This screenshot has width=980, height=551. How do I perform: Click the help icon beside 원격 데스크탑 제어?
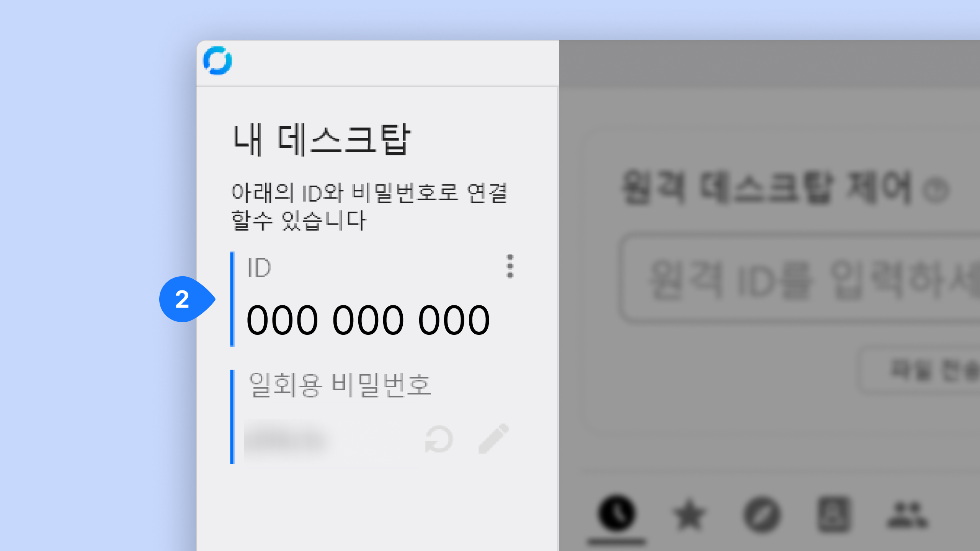tap(936, 190)
